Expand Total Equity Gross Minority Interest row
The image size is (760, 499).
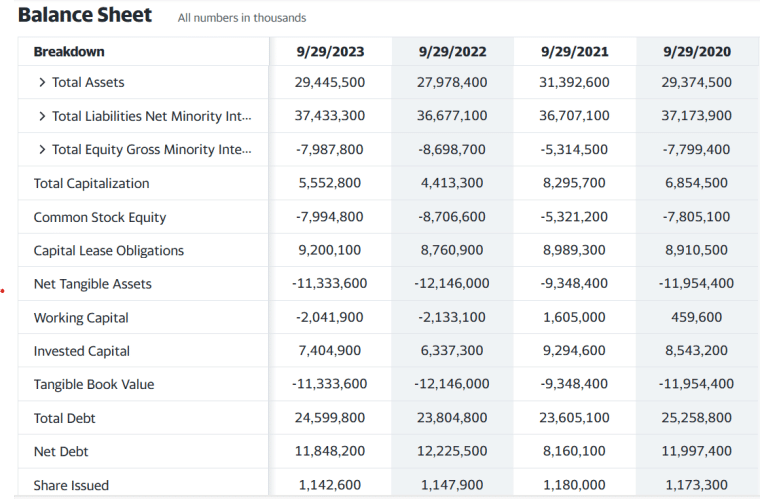coord(42,150)
